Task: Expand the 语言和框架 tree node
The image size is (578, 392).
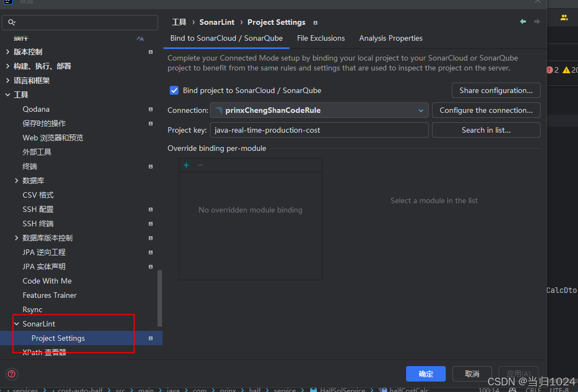Action: pyautogui.click(x=8, y=80)
